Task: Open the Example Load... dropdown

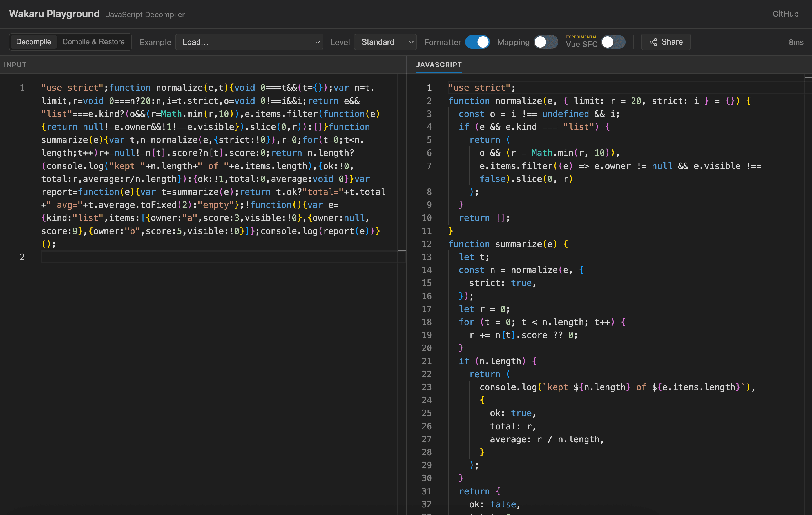Action: (249, 42)
